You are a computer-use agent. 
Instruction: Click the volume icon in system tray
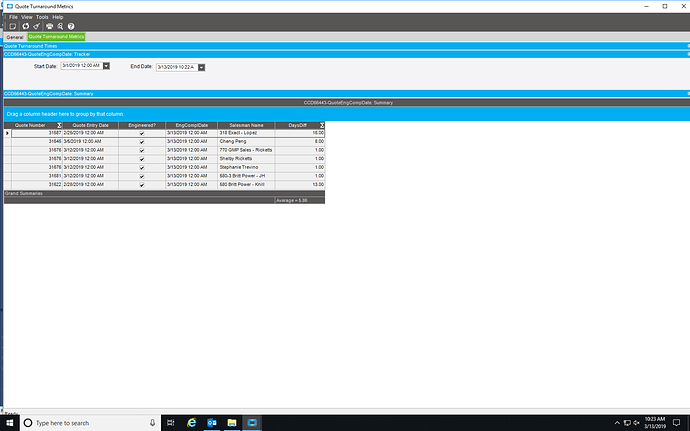point(636,423)
